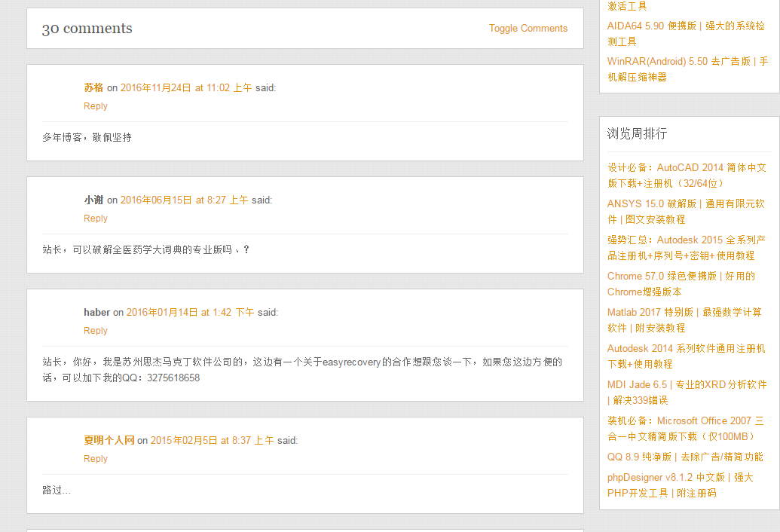This screenshot has width=780, height=532.
Task: Open the 2016年11月24日 comment permalink
Action: [x=186, y=87]
